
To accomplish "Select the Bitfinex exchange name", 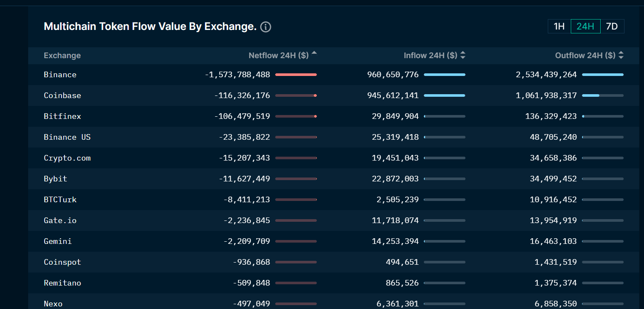I will [62, 116].
